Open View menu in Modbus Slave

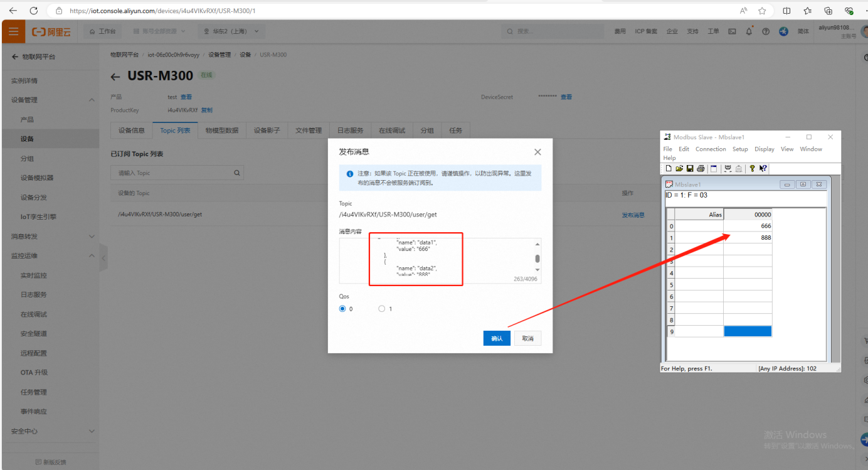787,149
